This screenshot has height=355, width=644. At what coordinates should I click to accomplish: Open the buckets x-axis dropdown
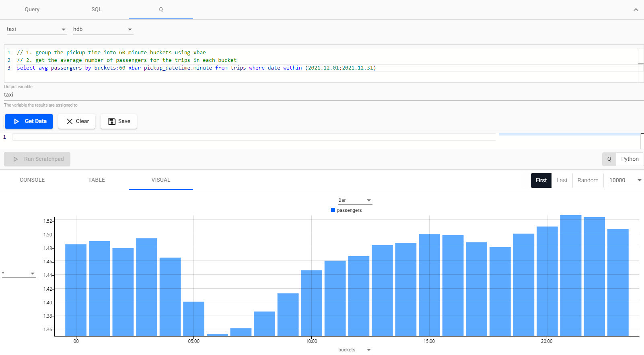[x=355, y=350]
